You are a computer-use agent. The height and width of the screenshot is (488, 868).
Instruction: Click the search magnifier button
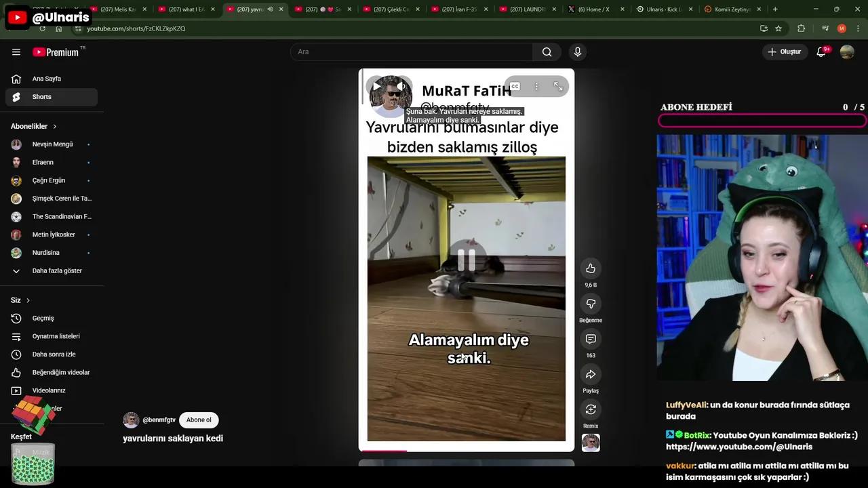coord(547,52)
